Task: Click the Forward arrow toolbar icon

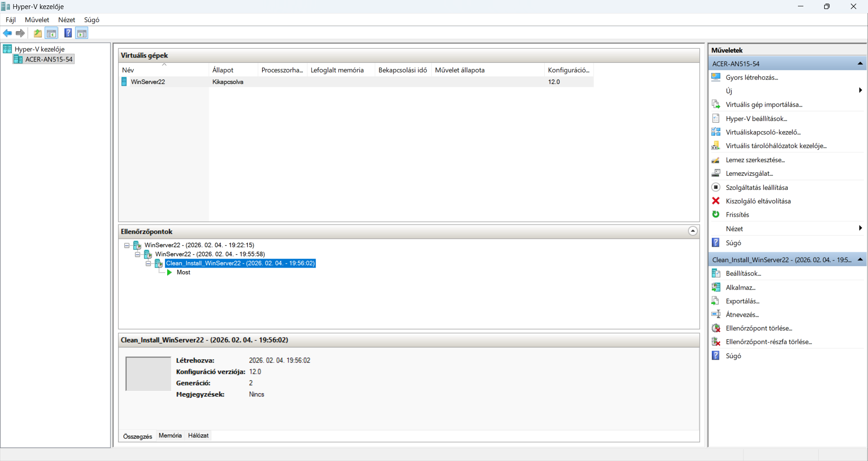Action: 20,33
